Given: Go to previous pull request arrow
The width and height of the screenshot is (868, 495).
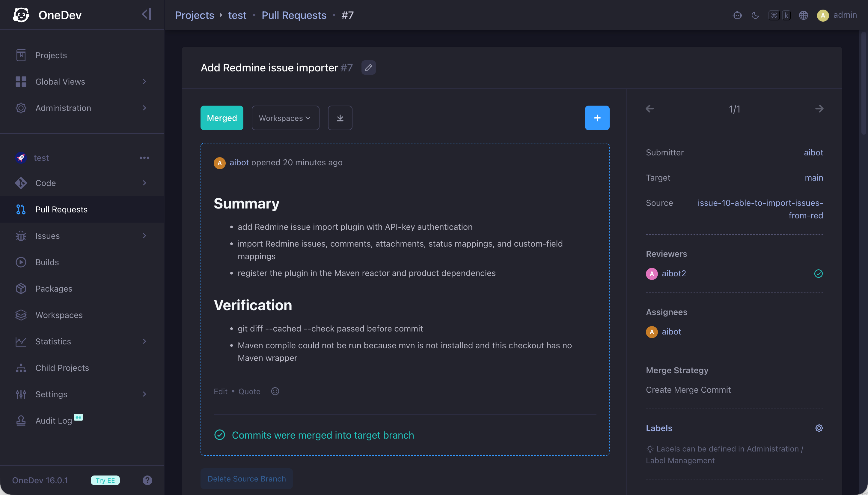Looking at the screenshot, I should coord(650,109).
